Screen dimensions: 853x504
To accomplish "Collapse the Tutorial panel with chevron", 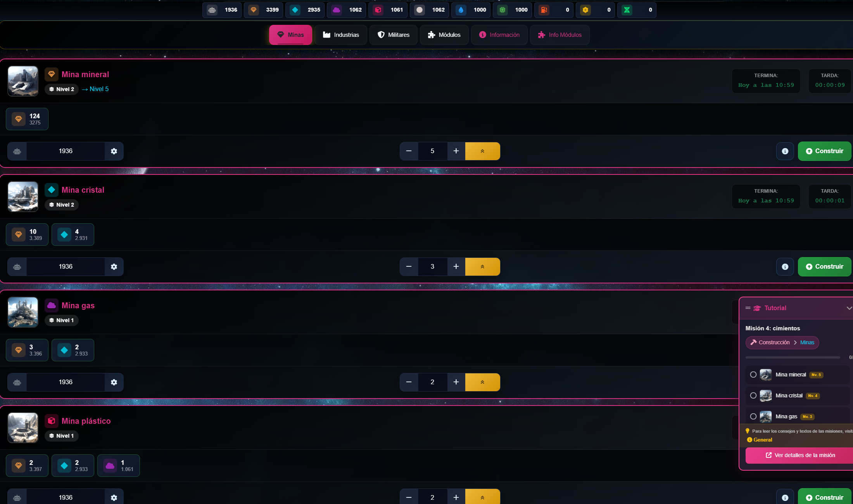I will (x=849, y=308).
